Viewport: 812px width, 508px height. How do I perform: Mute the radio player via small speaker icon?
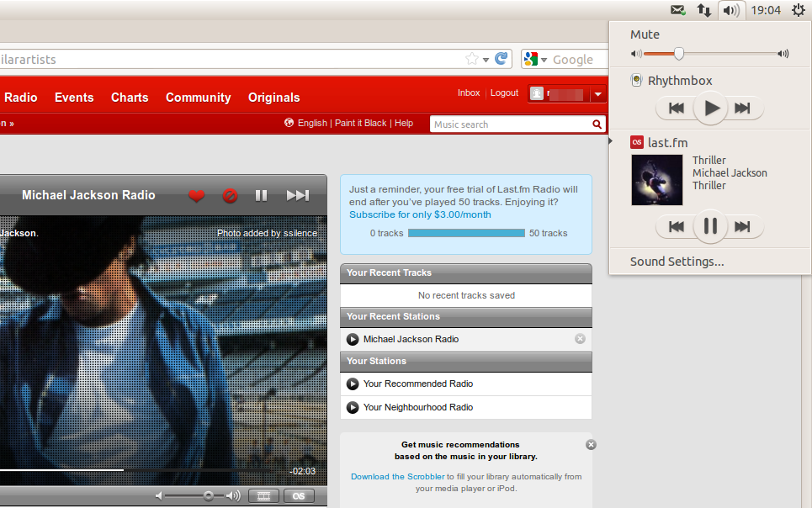click(159, 496)
